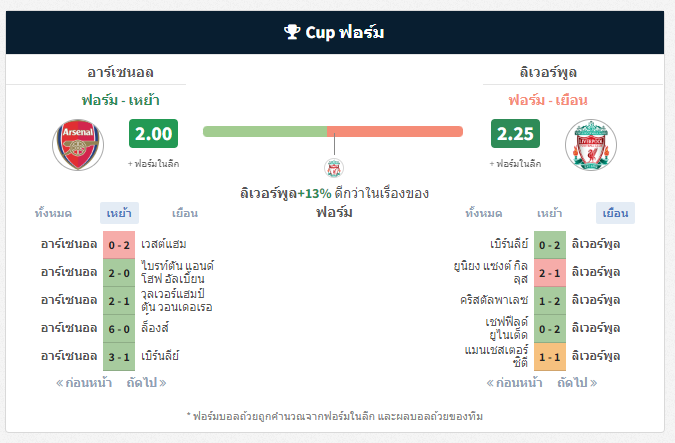Click the orange 1 - 1 Manchester City result
This screenshot has height=443, width=675.
[x=550, y=357]
